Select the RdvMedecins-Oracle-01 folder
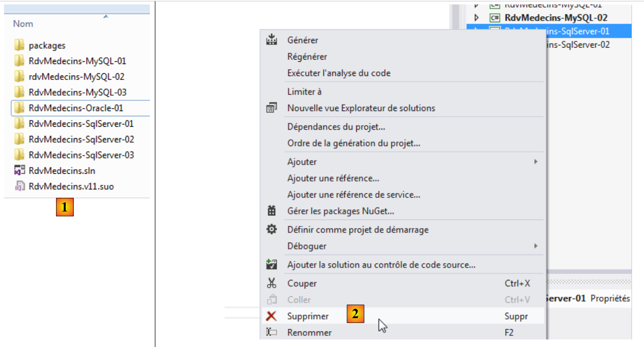Viewport: 644px width, 347px height. [x=76, y=108]
